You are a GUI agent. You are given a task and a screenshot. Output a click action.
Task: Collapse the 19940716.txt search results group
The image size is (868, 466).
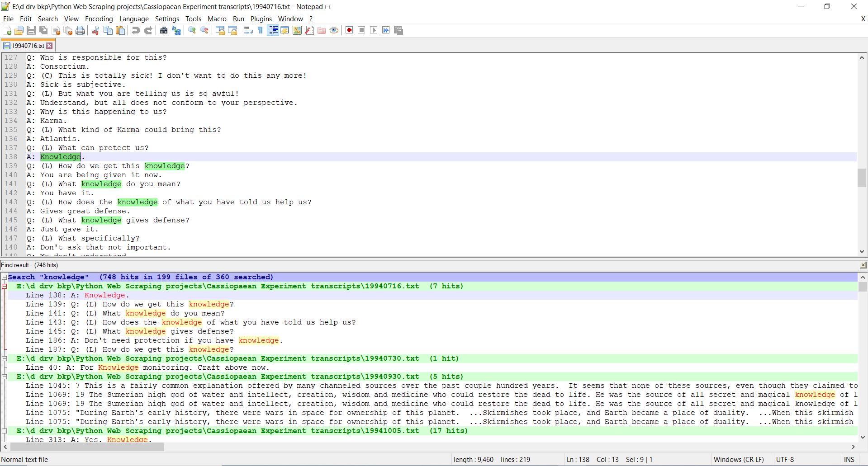(4, 286)
